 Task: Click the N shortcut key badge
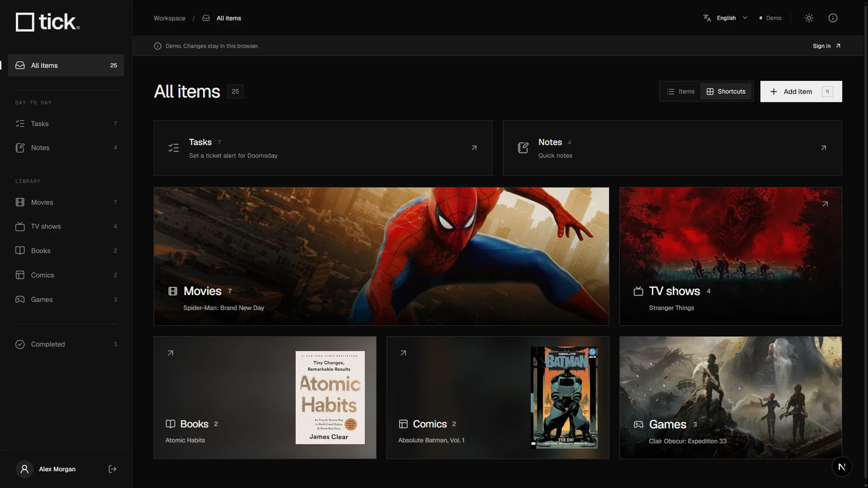pyautogui.click(x=827, y=92)
